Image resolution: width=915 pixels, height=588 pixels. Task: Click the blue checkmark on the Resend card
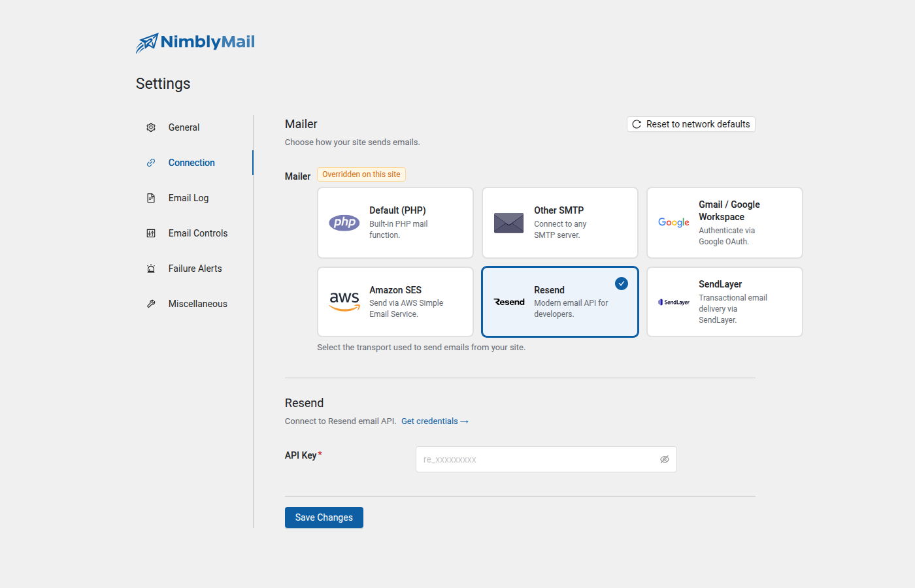622,284
